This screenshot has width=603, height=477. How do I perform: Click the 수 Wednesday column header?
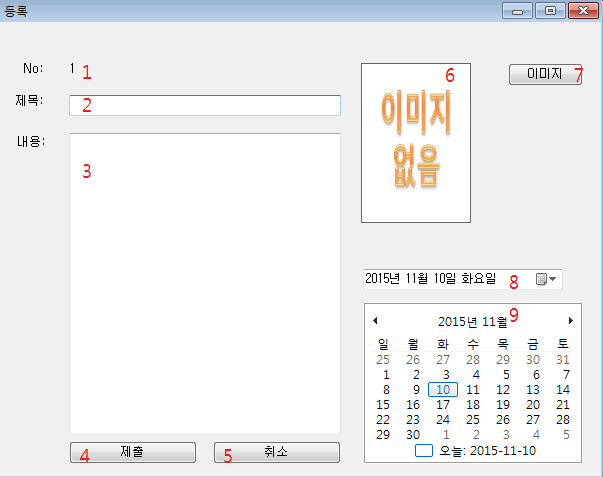coord(473,344)
